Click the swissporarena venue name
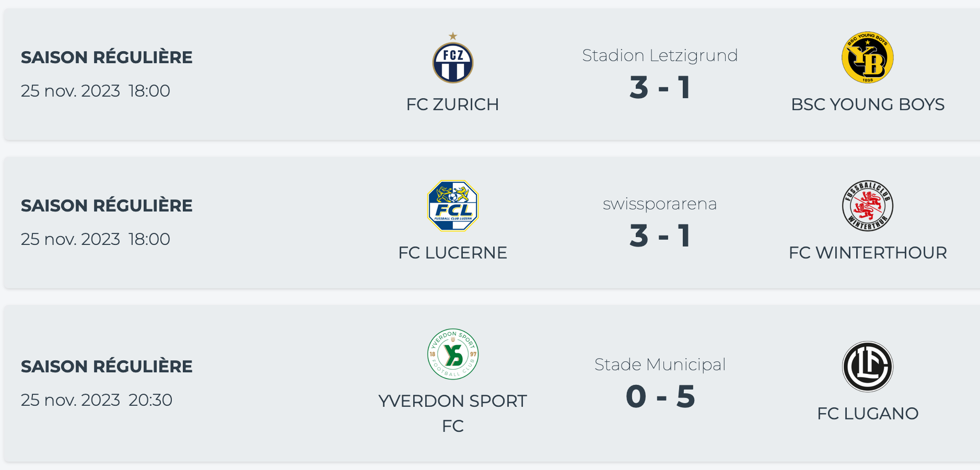The width and height of the screenshot is (980, 470). 660,204
